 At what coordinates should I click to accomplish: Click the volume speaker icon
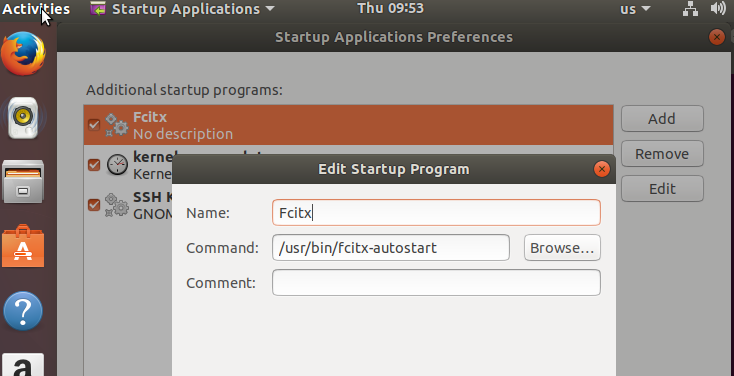click(718, 8)
